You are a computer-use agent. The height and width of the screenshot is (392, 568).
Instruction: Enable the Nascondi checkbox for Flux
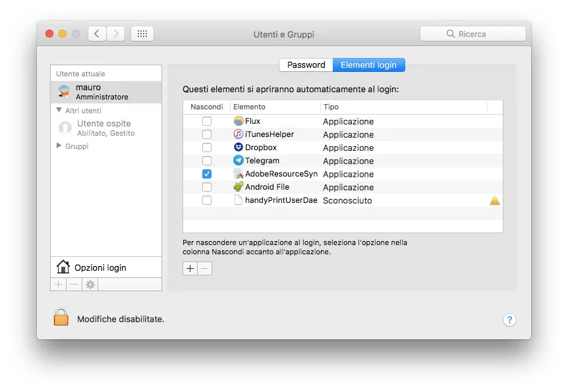[207, 121]
